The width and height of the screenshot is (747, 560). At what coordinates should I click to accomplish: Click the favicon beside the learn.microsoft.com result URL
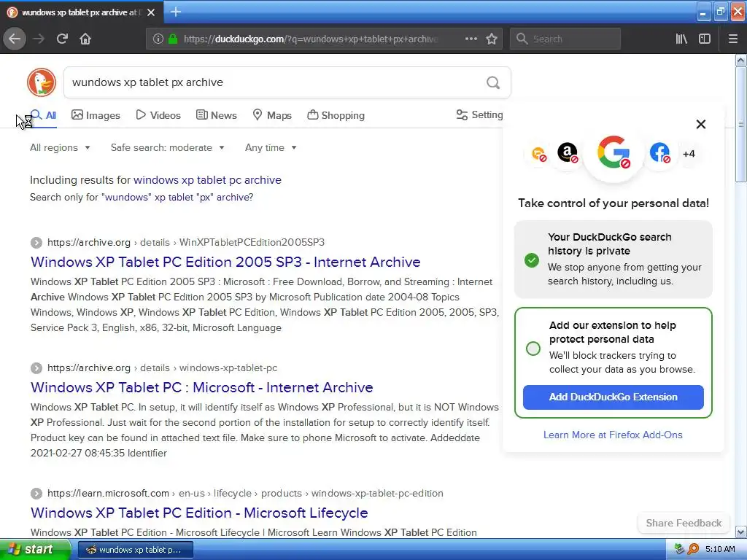pos(36,494)
